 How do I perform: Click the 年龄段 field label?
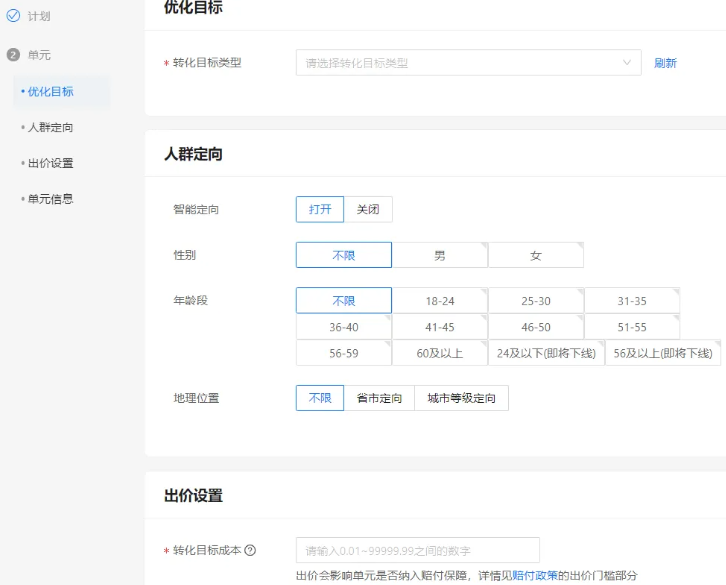click(x=190, y=300)
